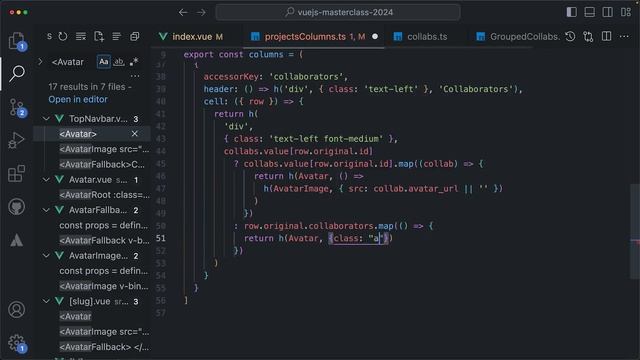Switch to the GroupedCollabs tab
This screenshot has height=360, width=640.
518,37
